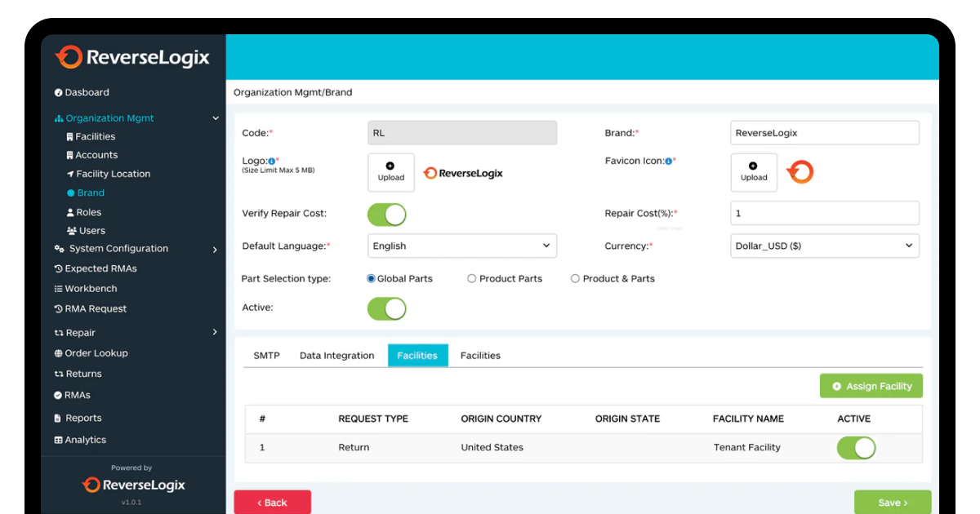Viewport: 980px width, 514px height.
Task: Expand the Repair menu chevron
Action: (x=215, y=332)
